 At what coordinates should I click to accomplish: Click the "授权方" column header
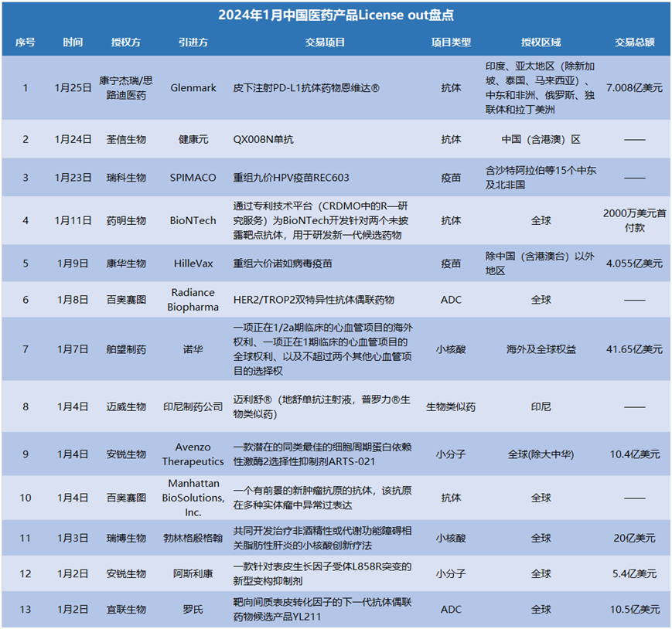coord(126,42)
